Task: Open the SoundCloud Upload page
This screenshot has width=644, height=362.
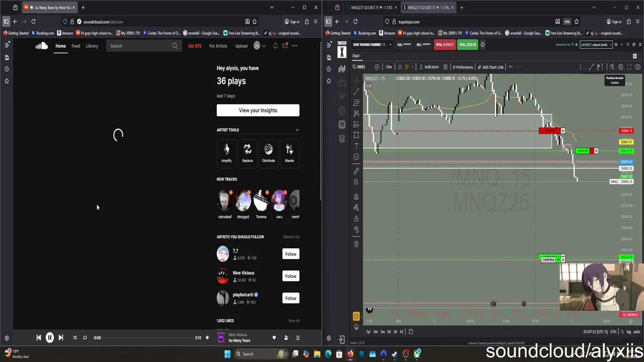Action: 241,46
